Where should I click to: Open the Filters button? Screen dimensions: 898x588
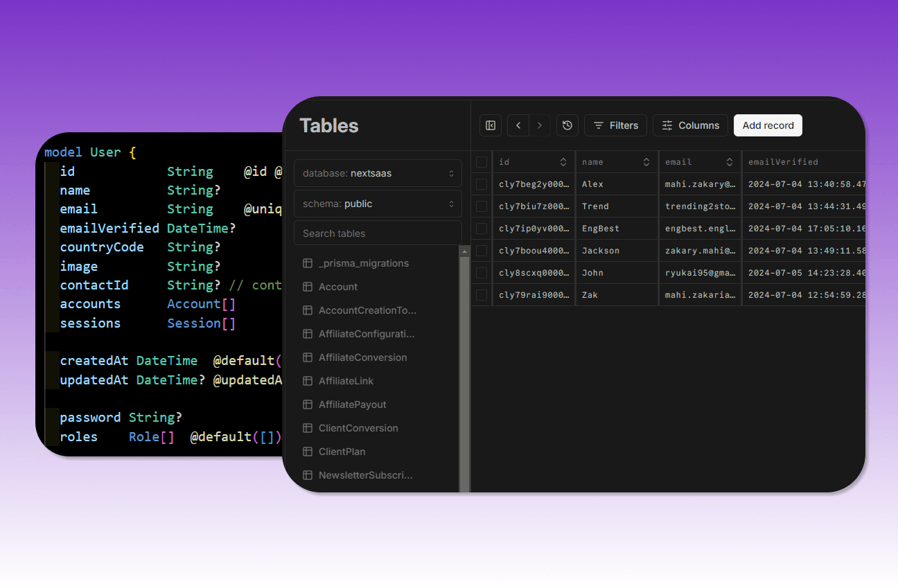coord(616,125)
